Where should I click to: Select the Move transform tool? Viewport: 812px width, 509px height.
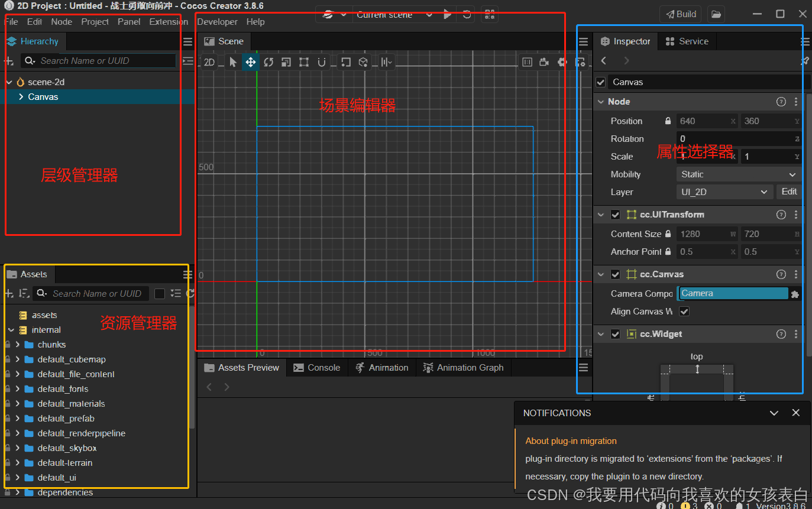pos(251,61)
